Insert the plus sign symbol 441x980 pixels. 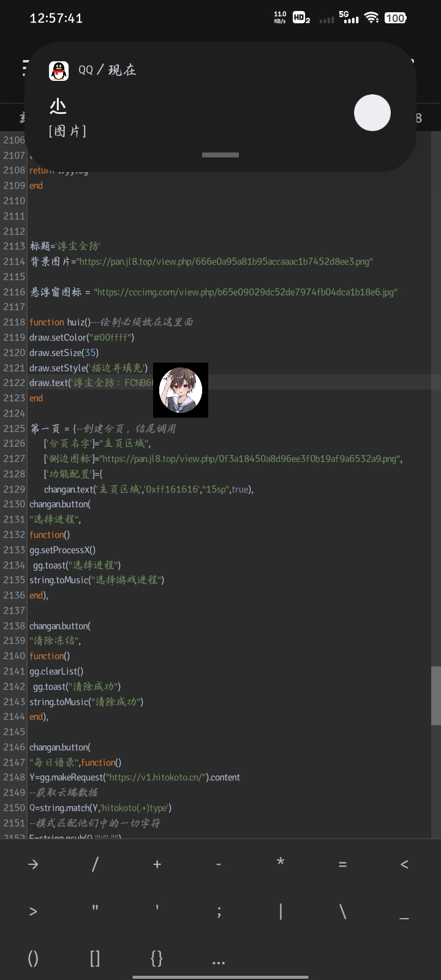[x=157, y=864]
